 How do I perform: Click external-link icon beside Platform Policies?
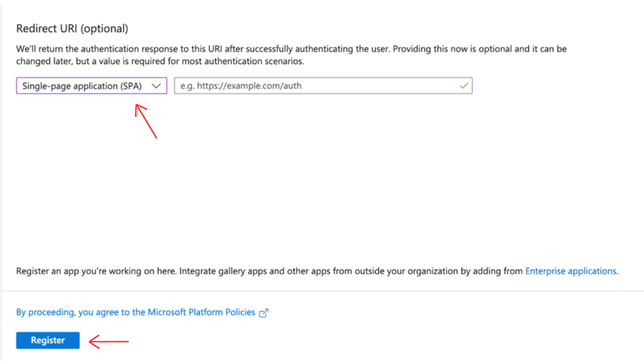pyautogui.click(x=264, y=313)
